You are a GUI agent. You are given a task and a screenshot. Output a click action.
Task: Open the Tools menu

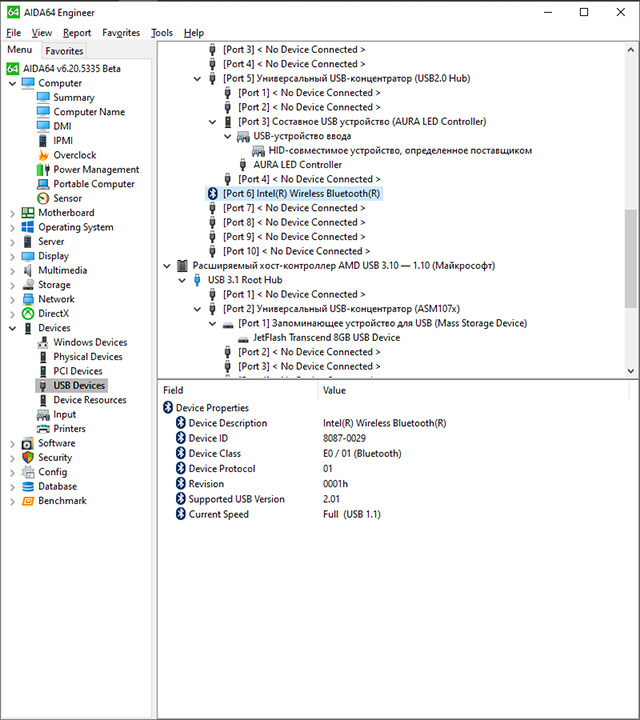point(162,33)
